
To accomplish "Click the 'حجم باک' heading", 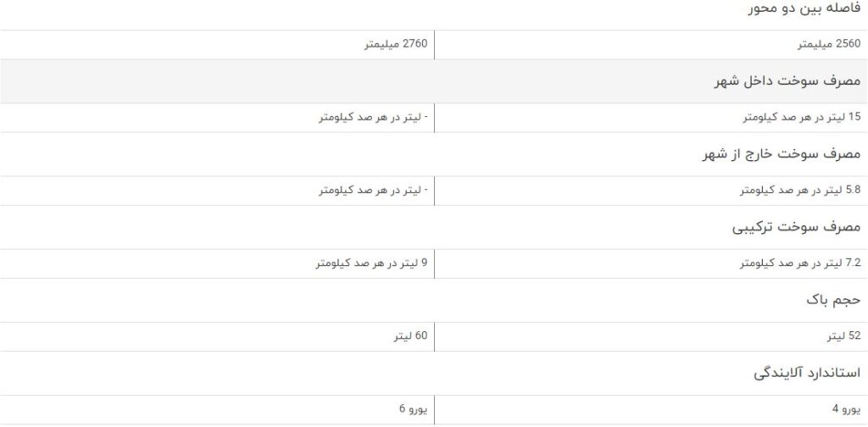I will (833, 300).
